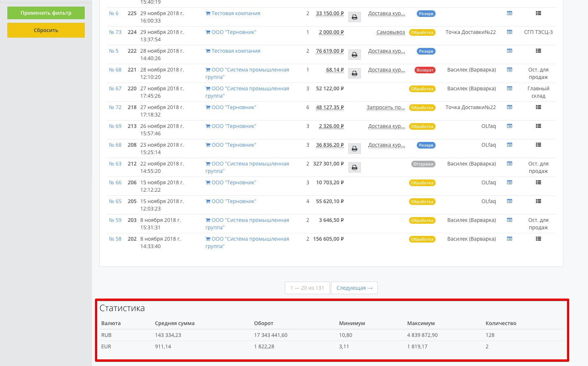Print order 225 using the printer icon
The height and width of the screenshot is (366, 588).
[354, 17]
